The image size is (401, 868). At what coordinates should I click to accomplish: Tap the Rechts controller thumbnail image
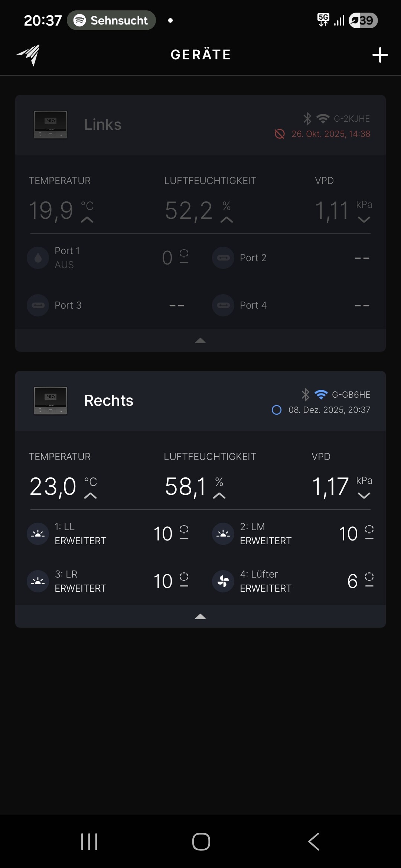coord(50,401)
